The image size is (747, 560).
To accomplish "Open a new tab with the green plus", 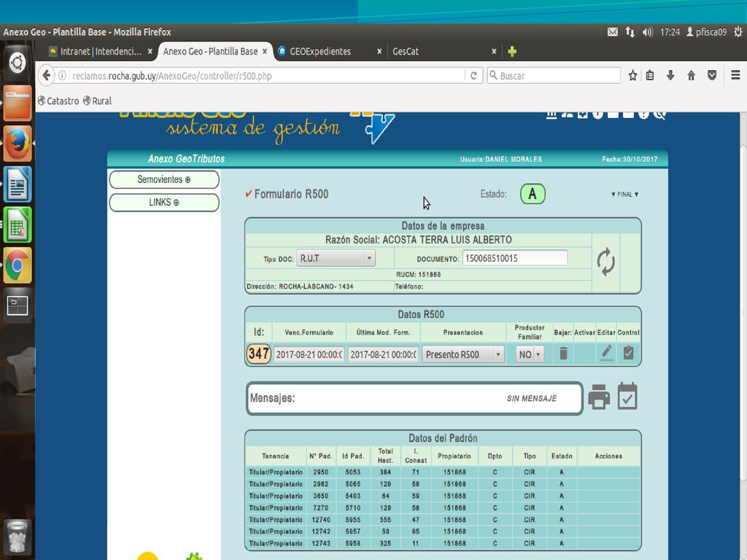I will click(512, 52).
